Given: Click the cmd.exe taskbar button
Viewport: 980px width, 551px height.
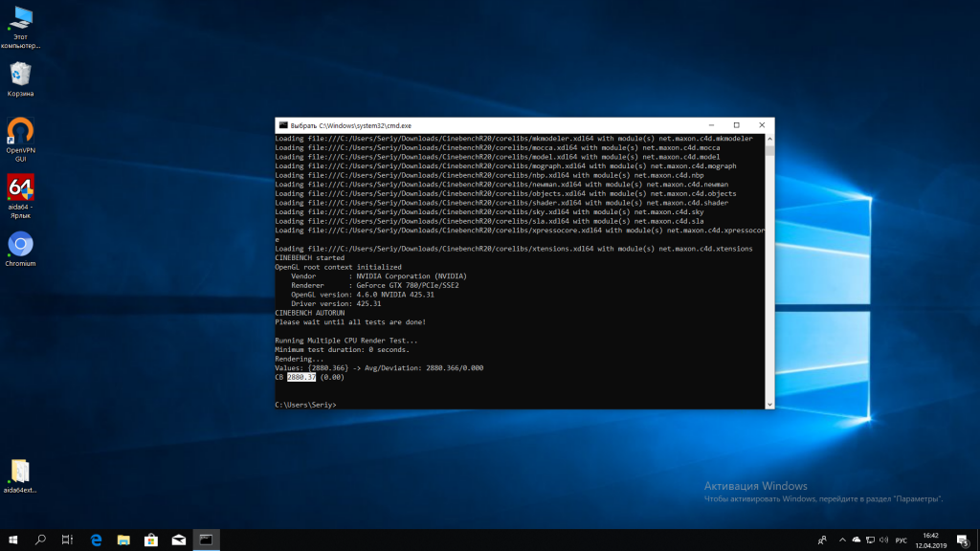Looking at the screenshot, I should tap(206, 540).
